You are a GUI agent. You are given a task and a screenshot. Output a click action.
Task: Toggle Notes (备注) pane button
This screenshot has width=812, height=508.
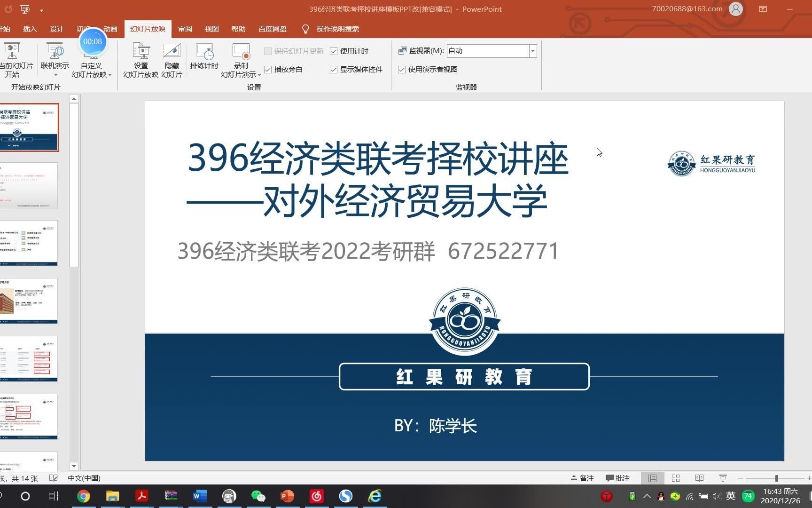(582, 478)
